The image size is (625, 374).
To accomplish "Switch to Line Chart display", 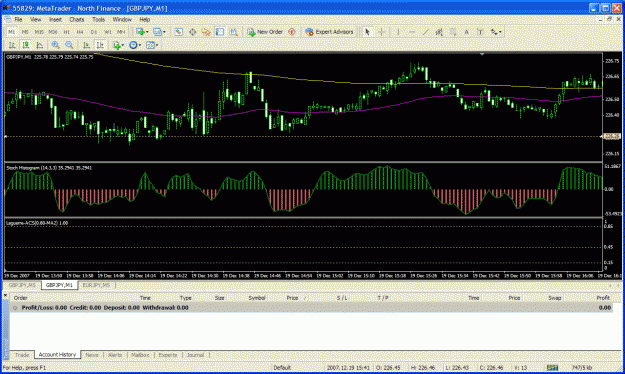I will coord(39,45).
